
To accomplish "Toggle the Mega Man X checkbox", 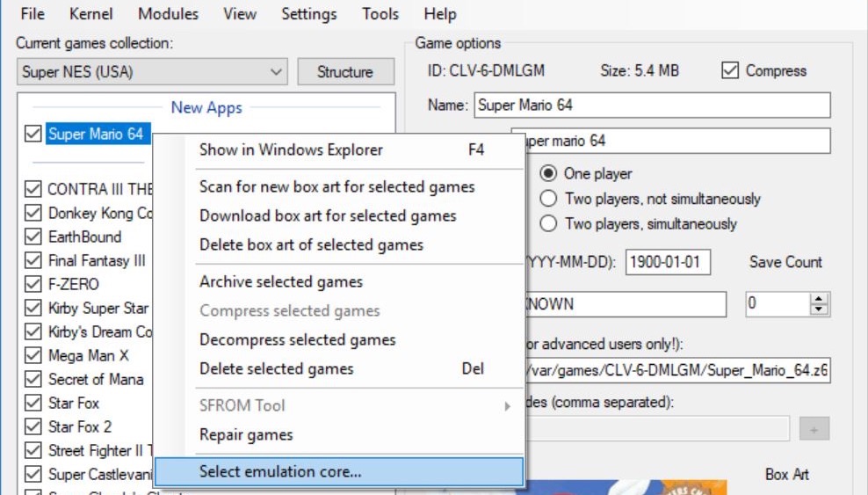I will pyautogui.click(x=33, y=355).
